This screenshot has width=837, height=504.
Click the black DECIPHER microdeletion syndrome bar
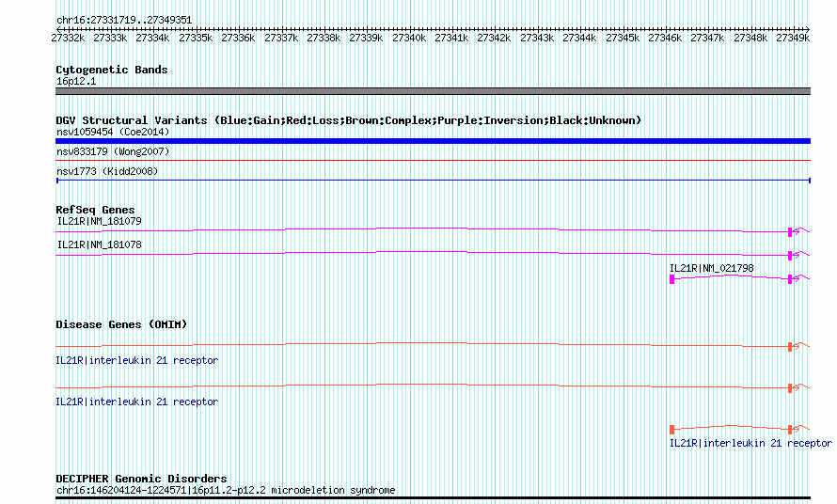[x=433, y=498]
